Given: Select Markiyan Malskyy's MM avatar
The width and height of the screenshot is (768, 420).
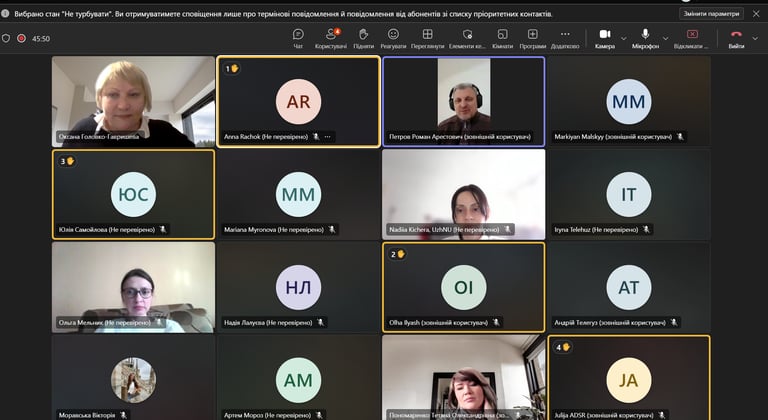Looking at the screenshot, I should [x=628, y=101].
